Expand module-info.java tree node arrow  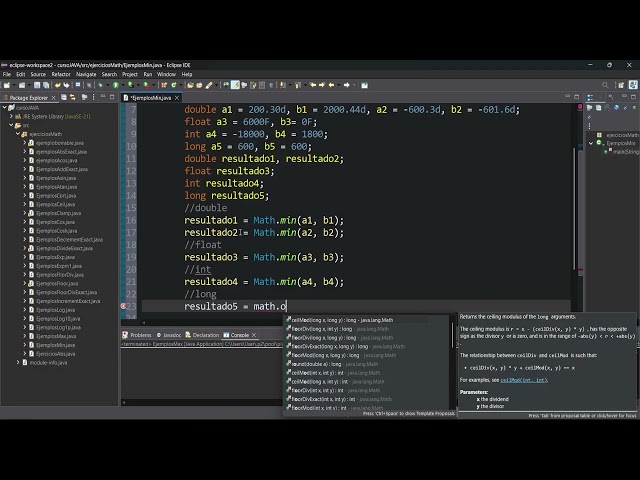pos(18,362)
